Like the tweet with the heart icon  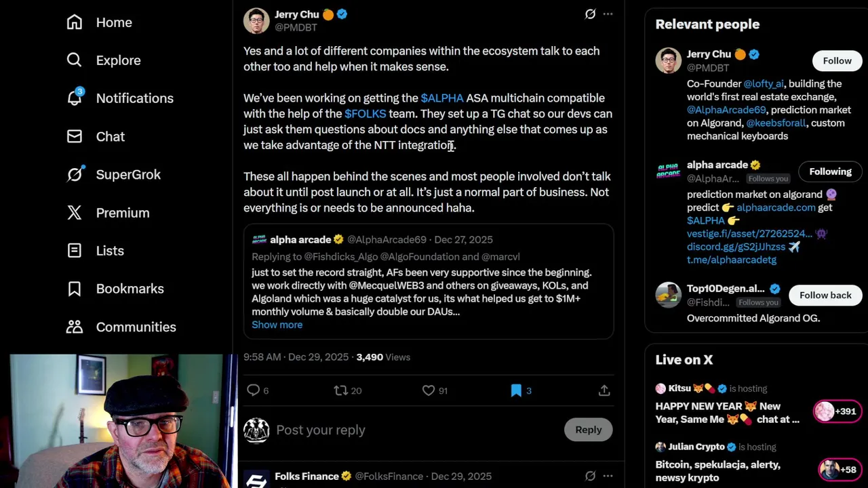(429, 390)
